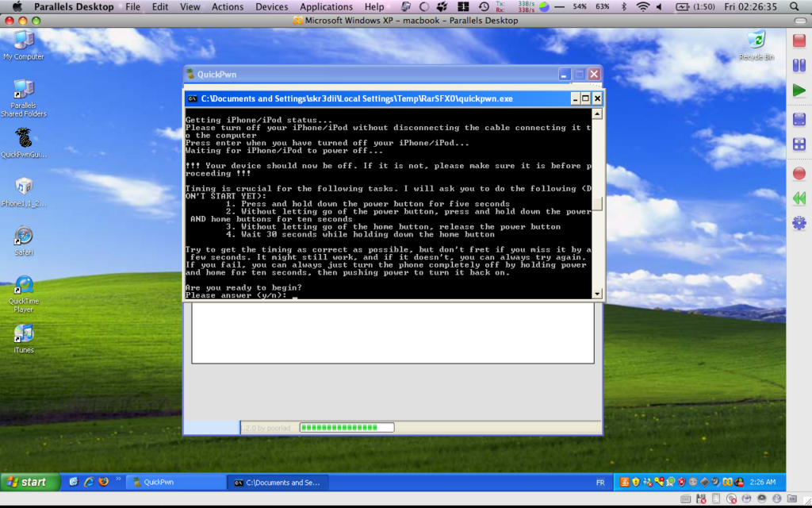
Task: Click the Parallels full screen icon in sidebar
Action: [x=799, y=119]
